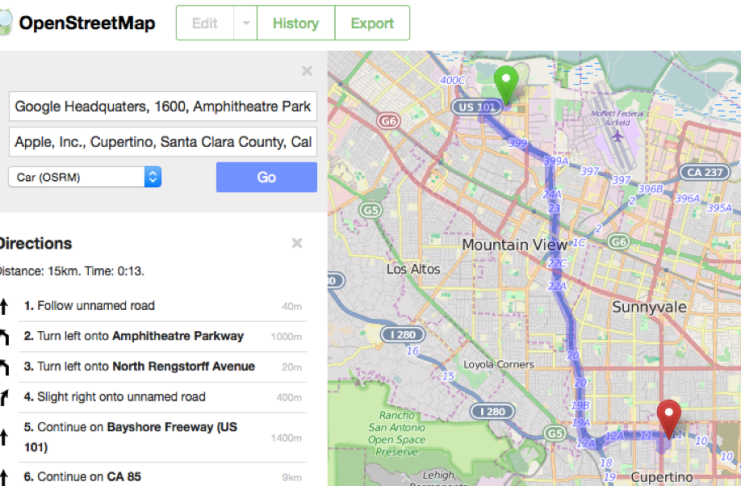The width and height of the screenshot is (741, 486).
Task: Click the Sunnyvale city label
Action: click(649, 307)
